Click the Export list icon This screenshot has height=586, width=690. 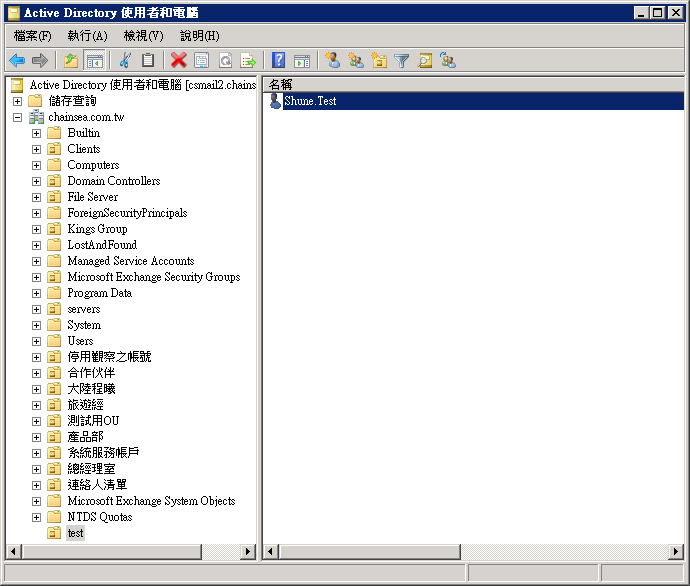[x=248, y=60]
